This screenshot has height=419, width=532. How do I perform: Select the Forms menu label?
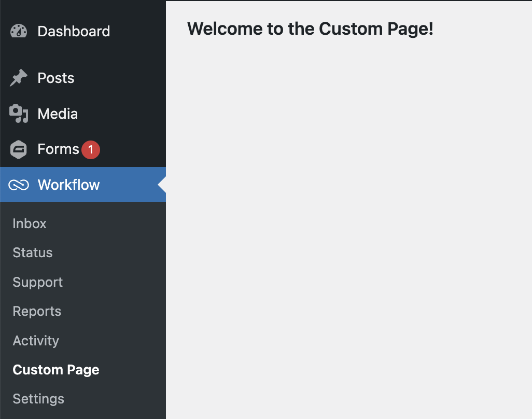(58, 149)
